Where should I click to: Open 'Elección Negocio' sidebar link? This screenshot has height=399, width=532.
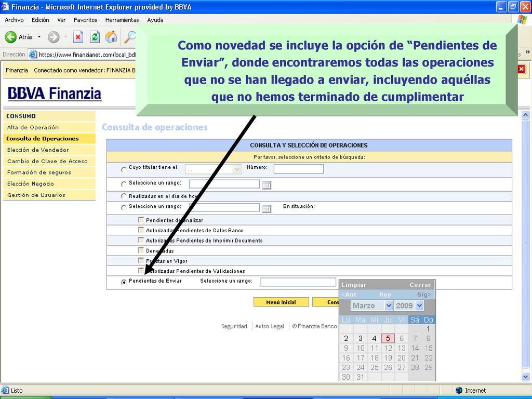click(x=49, y=183)
